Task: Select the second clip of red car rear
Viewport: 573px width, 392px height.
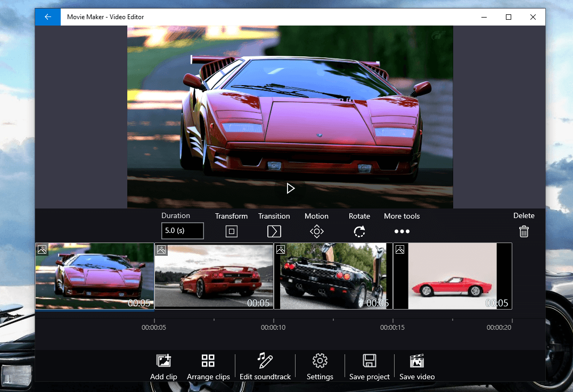Action: pyautogui.click(x=214, y=276)
